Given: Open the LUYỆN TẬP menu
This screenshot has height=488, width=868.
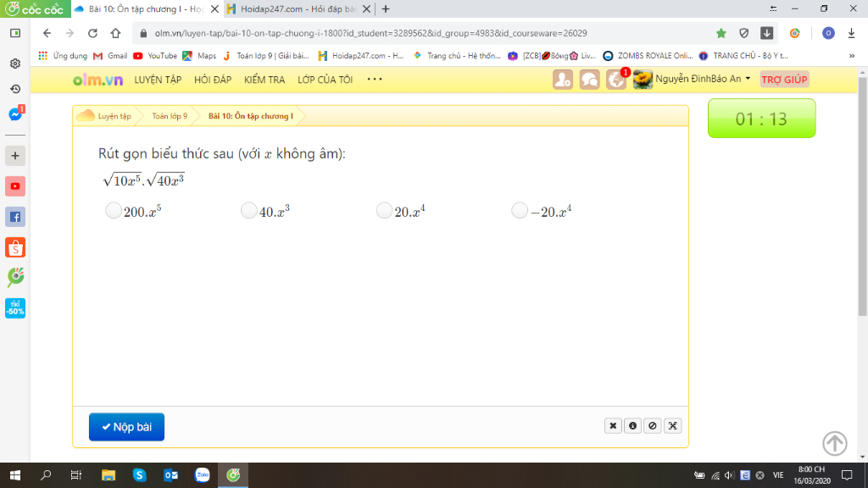Looking at the screenshot, I should pos(158,80).
